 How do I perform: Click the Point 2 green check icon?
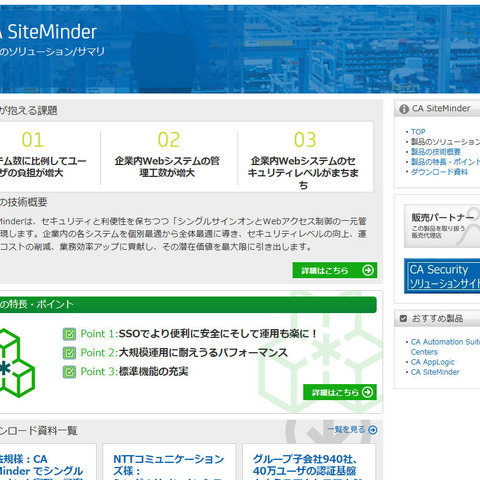pos(69,353)
